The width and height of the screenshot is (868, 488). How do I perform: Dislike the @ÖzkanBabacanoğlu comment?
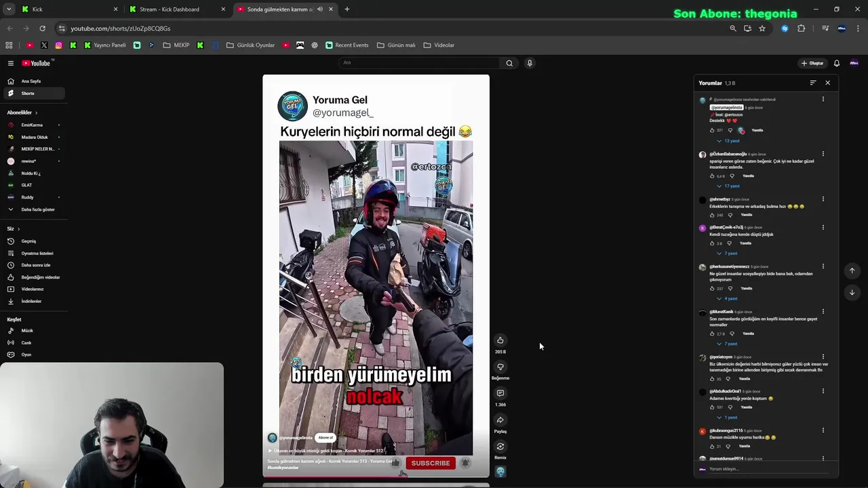click(x=731, y=176)
